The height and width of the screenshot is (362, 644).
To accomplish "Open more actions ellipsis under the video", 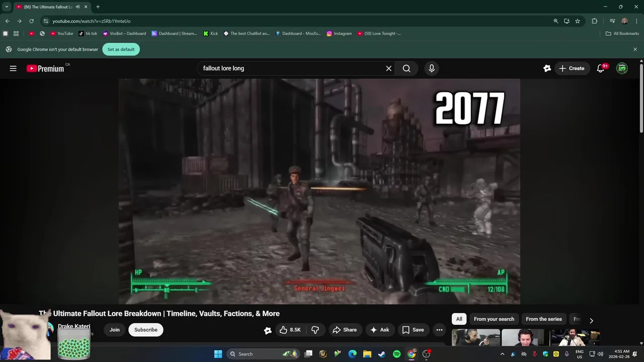I will click(439, 330).
